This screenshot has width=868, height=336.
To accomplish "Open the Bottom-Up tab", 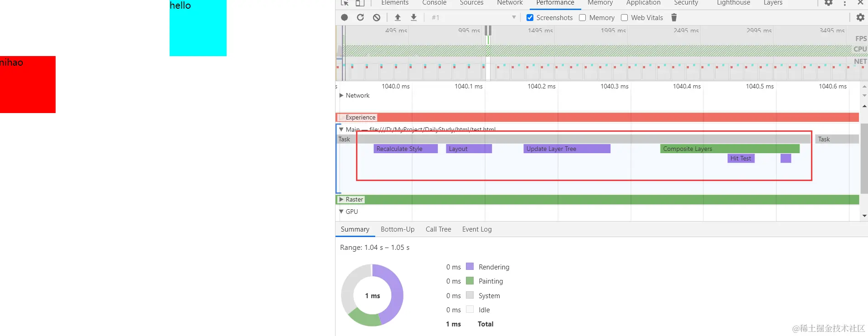I will point(398,229).
